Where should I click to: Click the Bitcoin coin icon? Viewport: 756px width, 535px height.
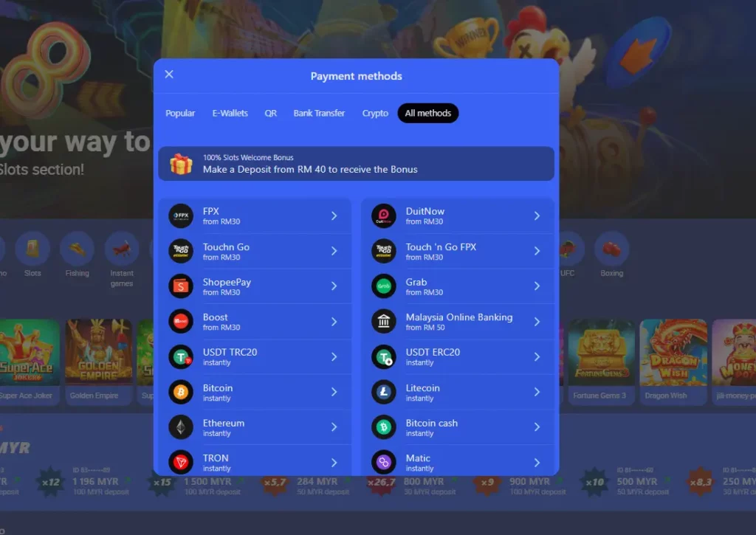(x=181, y=392)
